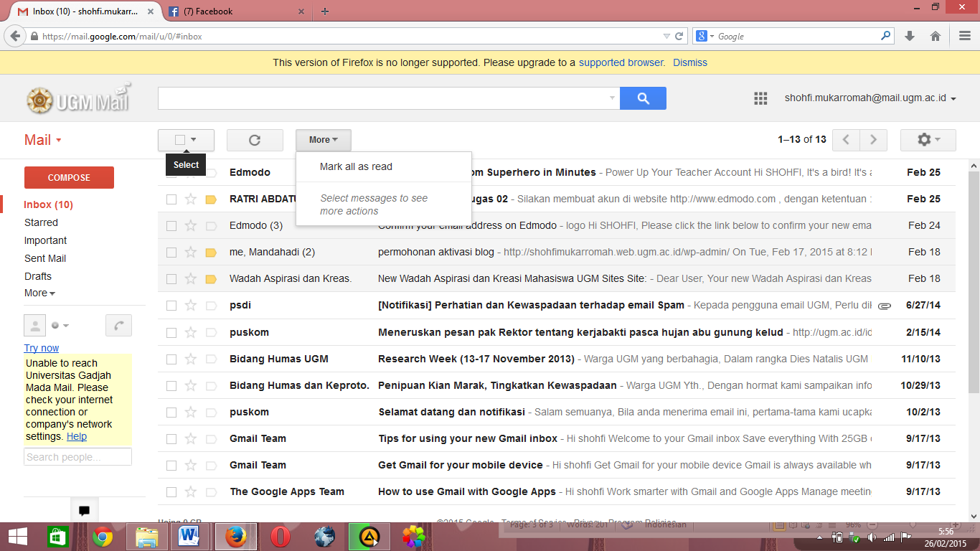
Task: Tick checkbox for Edmodo (3) email
Action: tap(171, 226)
